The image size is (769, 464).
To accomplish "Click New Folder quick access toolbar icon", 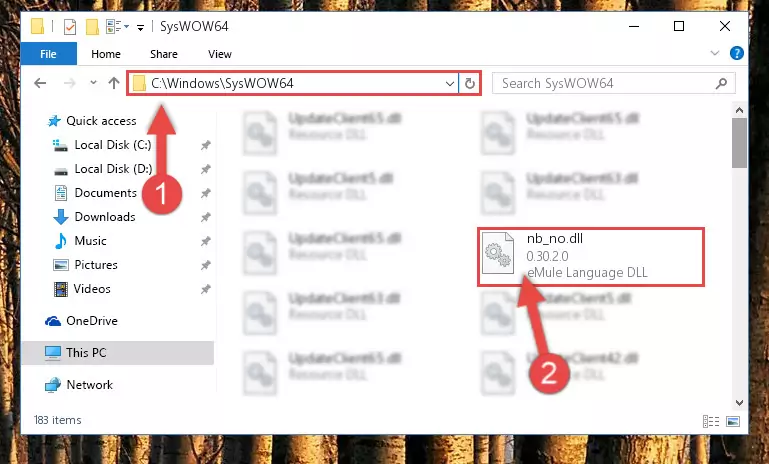I will [x=92, y=26].
